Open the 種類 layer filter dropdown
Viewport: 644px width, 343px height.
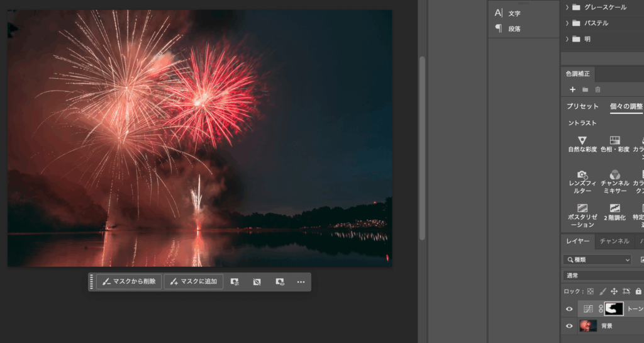pyautogui.click(x=597, y=260)
